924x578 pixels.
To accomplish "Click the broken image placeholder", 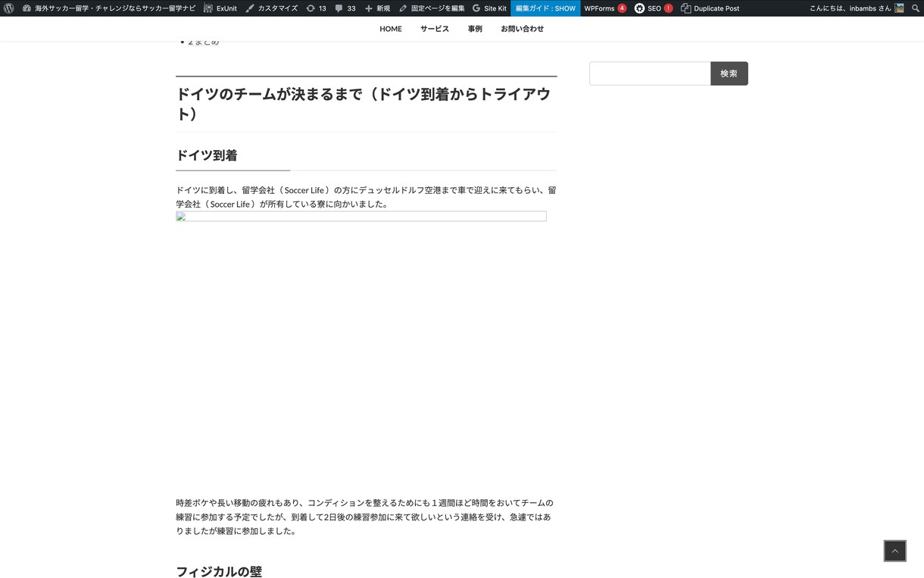I will [361, 217].
